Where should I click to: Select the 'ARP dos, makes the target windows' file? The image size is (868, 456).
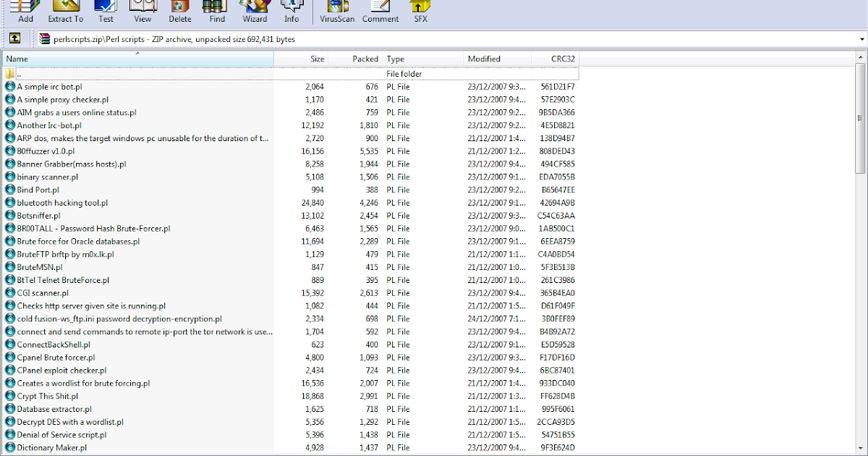click(142, 138)
